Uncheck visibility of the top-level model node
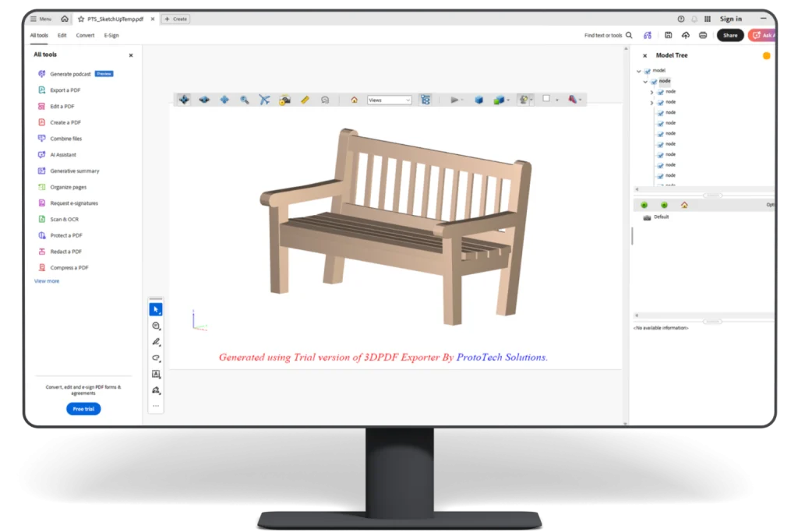 click(648, 71)
